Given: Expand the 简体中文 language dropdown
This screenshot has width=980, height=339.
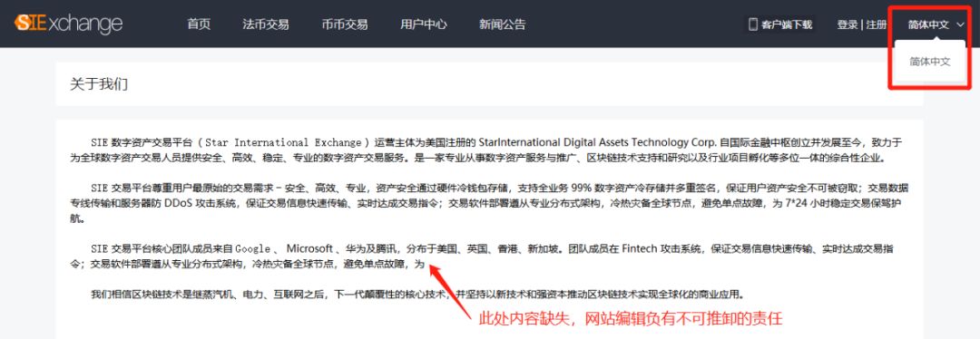Looking at the screenshot, I should (929, 25).
